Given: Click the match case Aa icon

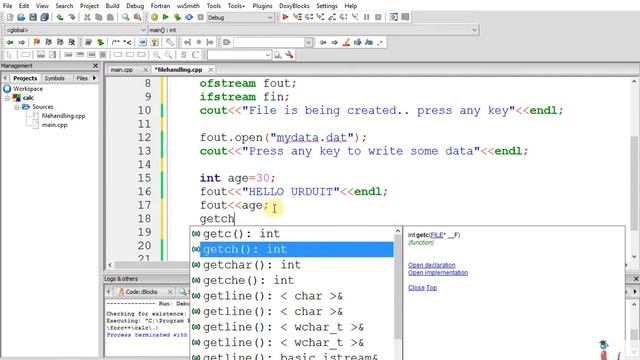Looking at the screenshot, I should click(x=369, y=42).
